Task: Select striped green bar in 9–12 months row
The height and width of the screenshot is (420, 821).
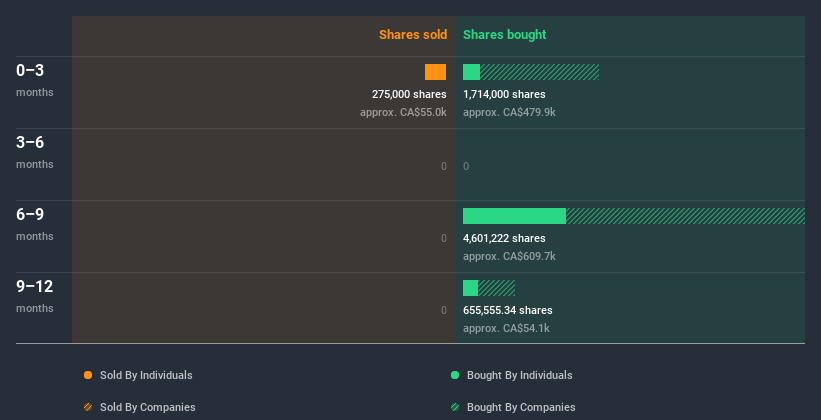Action: click(496, 288)
